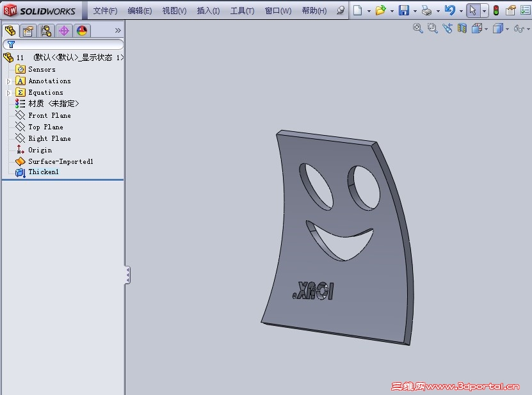
Task: Select the part 11 root node
Action: [63, 58]
